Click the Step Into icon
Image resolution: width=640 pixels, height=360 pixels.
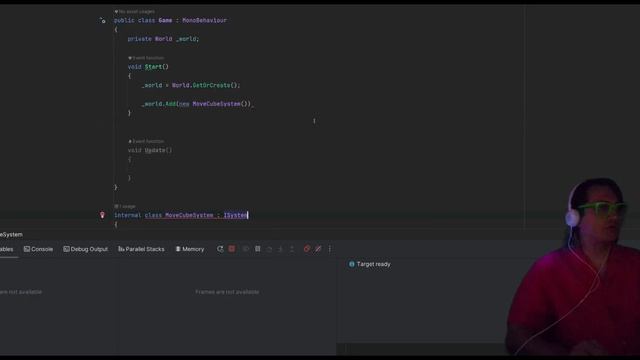pyautogui.click(x=280, y=249)
